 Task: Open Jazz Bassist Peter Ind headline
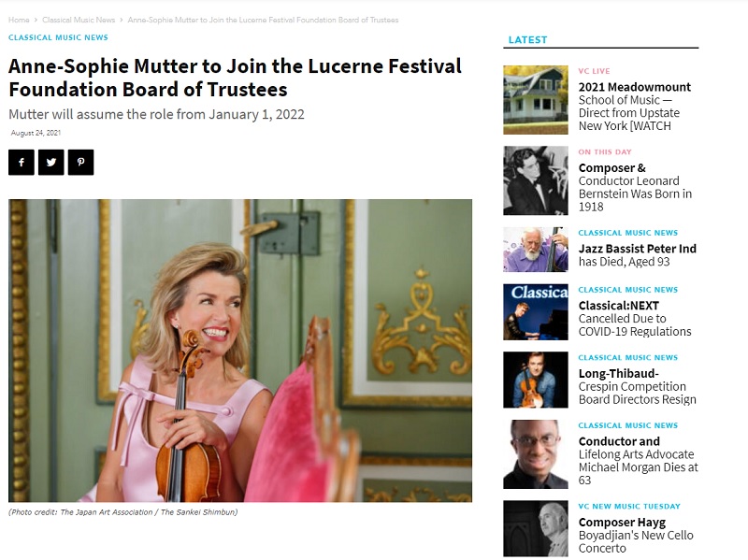[638, 255]
